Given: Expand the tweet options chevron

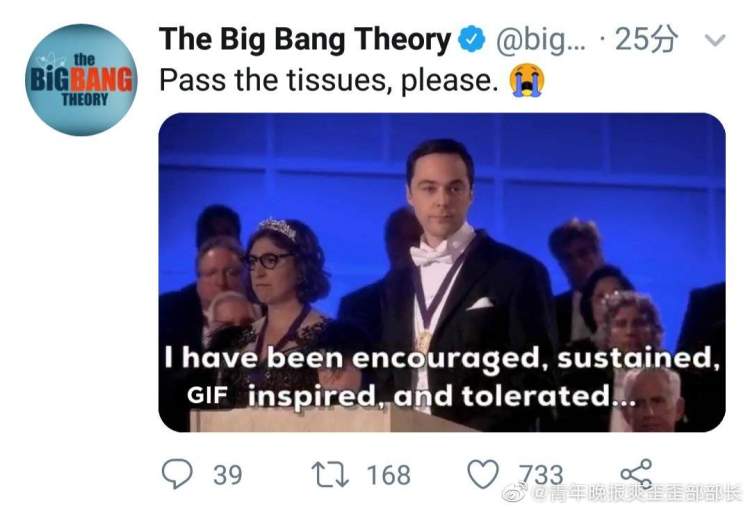Looking at the screenshot, I should (716, 40).
